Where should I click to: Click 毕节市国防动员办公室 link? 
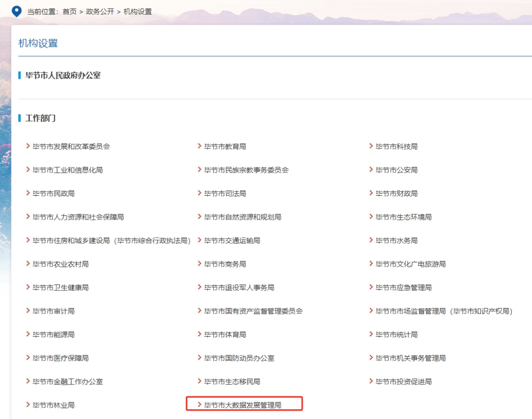pos(239,358)
